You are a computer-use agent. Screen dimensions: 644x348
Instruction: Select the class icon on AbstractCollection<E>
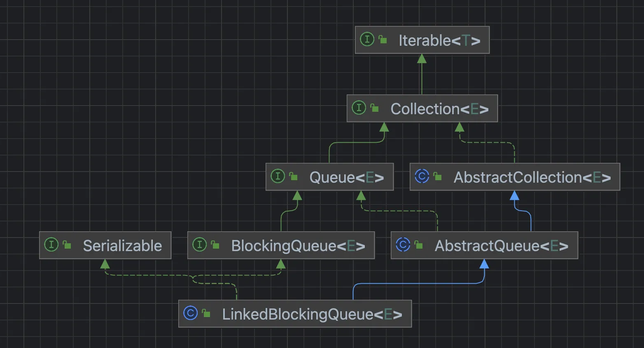coord(423,177)
